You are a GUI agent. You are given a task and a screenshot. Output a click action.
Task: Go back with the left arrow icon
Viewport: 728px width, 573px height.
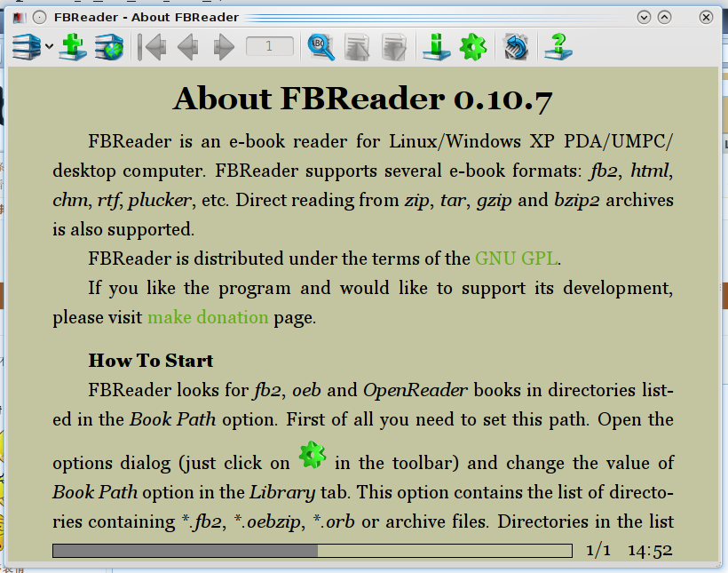[x=188, y=47]
